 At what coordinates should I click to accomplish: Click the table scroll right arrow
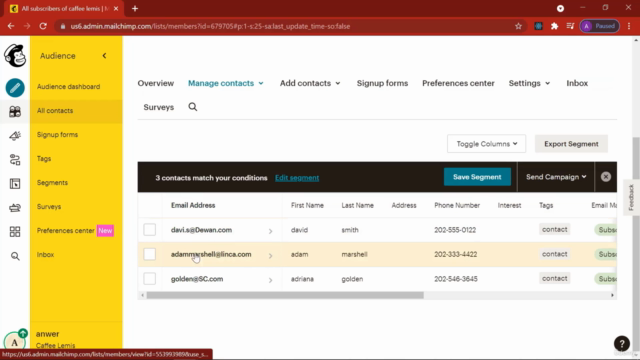tap(612, 295)
